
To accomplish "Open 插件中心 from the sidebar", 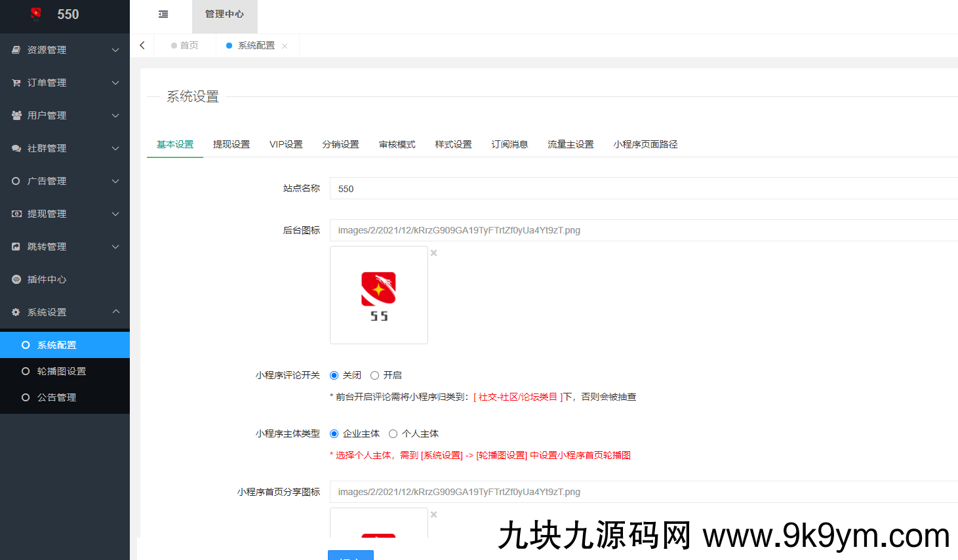I will (47, 279).
